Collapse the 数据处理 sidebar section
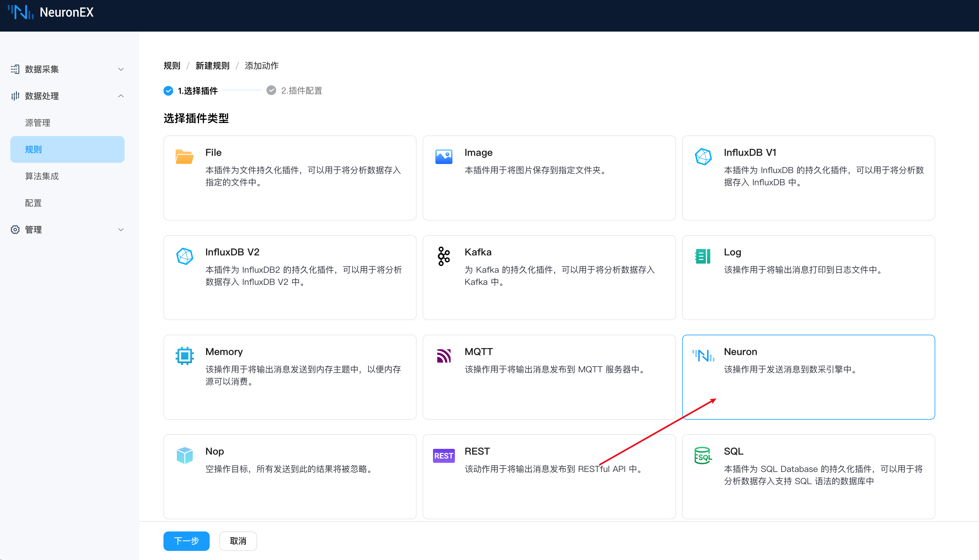The width and height of the screenshot is (979, 560). point(67,96)
